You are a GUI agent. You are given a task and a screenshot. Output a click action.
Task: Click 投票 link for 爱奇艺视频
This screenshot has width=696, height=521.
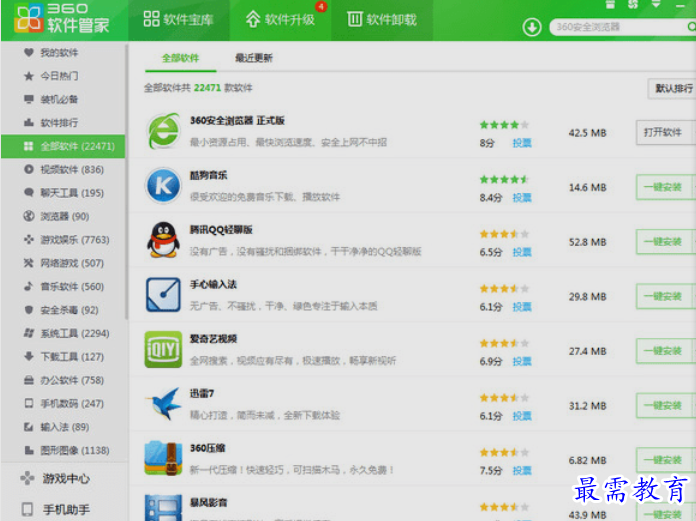click(x=522, y=361)
